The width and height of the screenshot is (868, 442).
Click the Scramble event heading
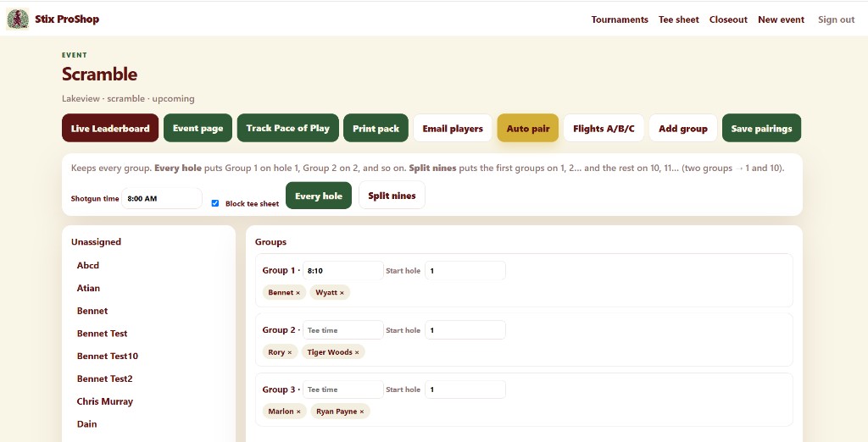tap(100, 75)
